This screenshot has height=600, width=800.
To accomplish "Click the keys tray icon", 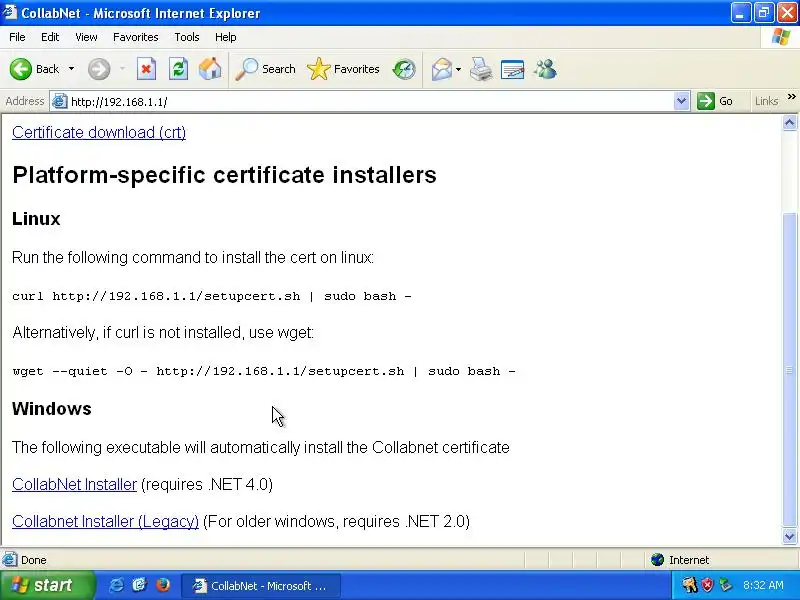I will (689, 585).
